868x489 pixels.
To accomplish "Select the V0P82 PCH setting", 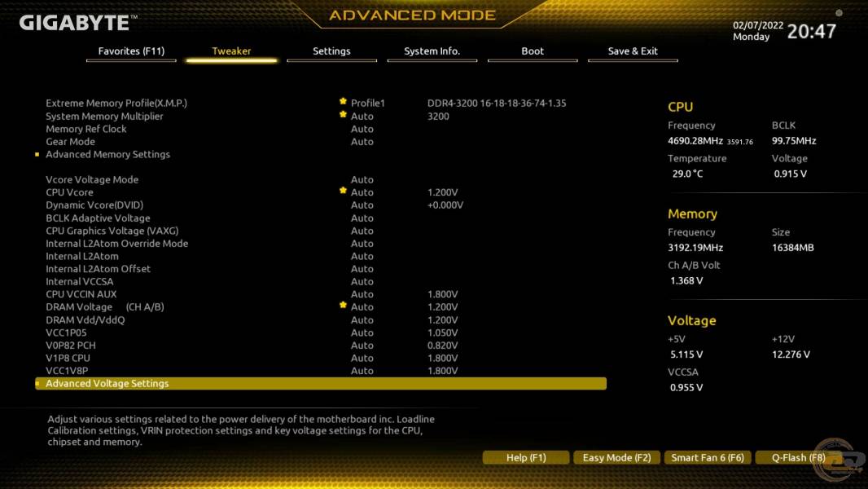I will [x=70, y=346].
